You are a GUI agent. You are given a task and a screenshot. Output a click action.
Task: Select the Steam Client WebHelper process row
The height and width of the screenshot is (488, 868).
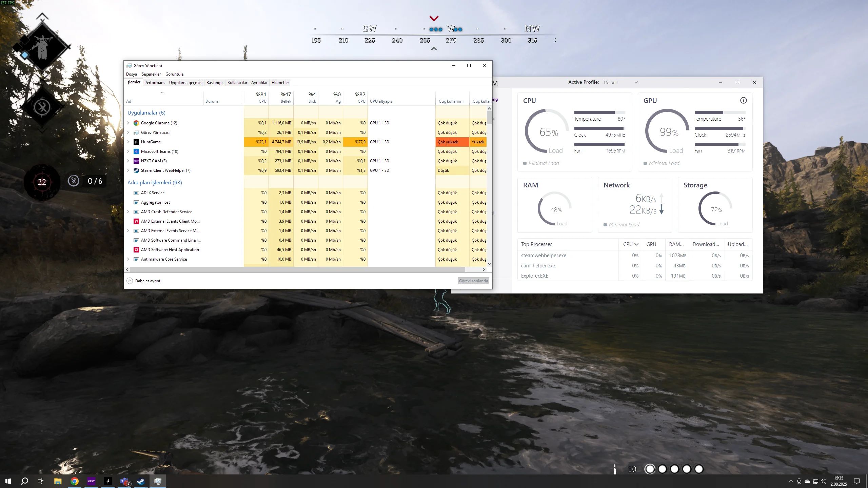click(x=165, y=170)
